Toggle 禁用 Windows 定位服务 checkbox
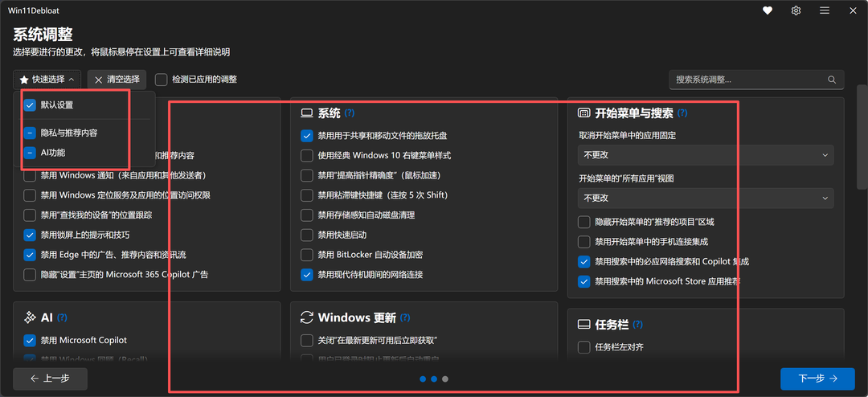The image size is (868, 397). click(x=30, y=195)
